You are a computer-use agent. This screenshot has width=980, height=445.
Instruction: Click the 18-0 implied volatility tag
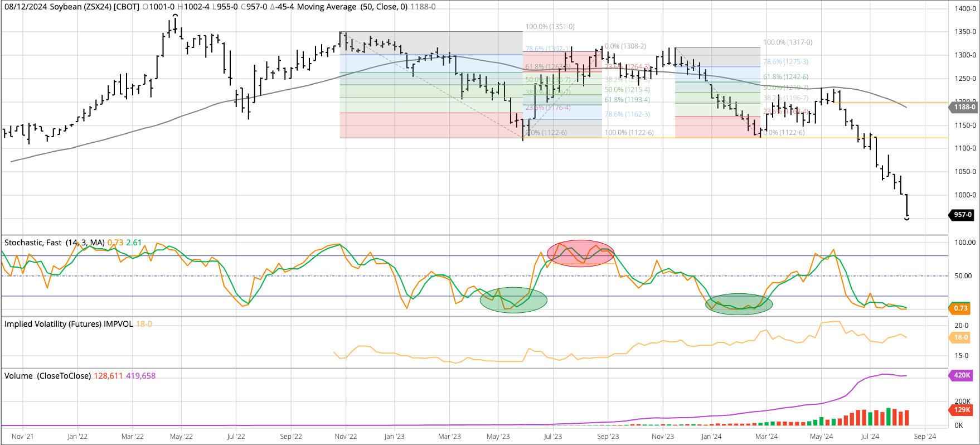(960, 337)
